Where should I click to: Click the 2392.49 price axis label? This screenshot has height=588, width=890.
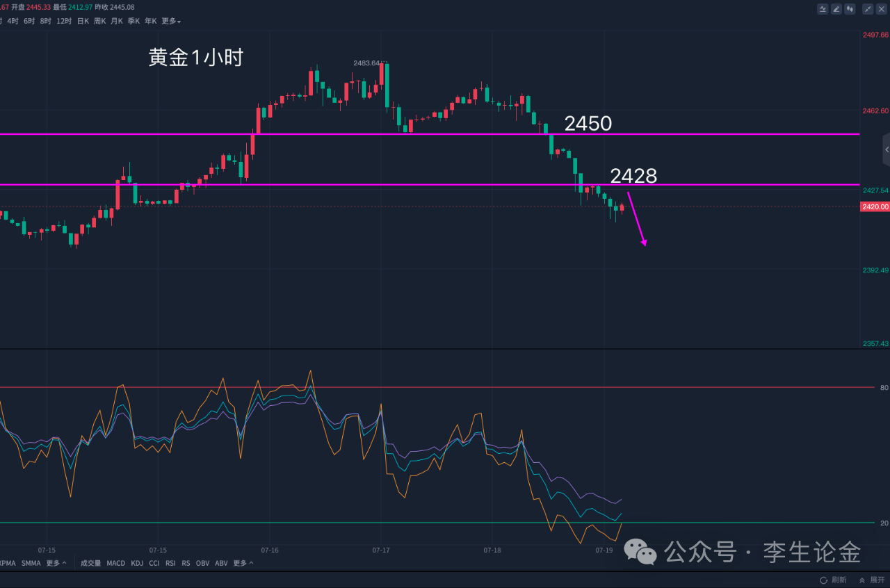coord(875,270)
